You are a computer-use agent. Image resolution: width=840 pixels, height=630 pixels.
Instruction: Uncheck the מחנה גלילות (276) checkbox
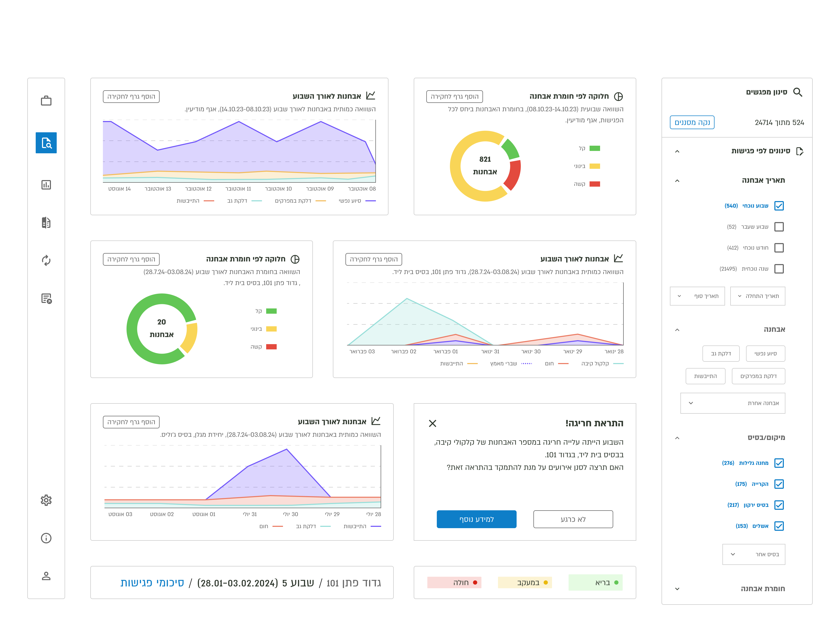click(779, 463)
